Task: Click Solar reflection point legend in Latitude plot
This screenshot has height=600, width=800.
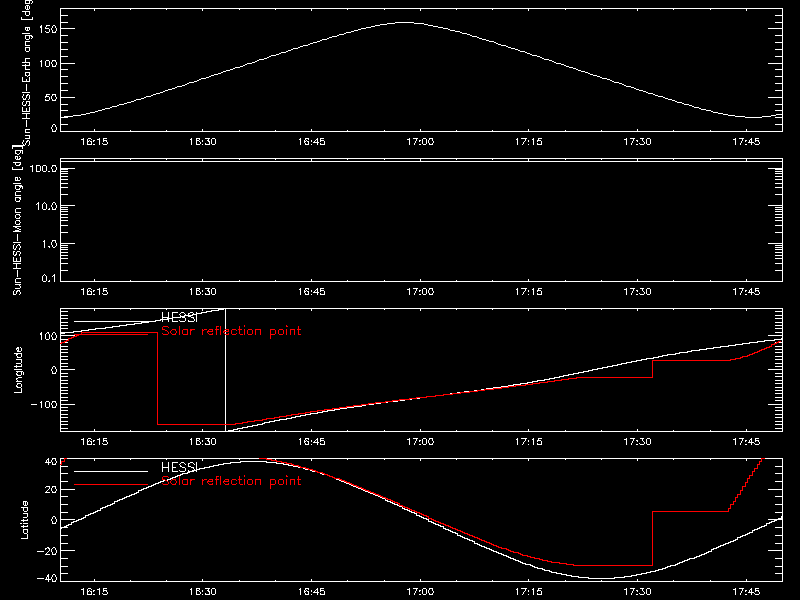Action: pos(231,481)
